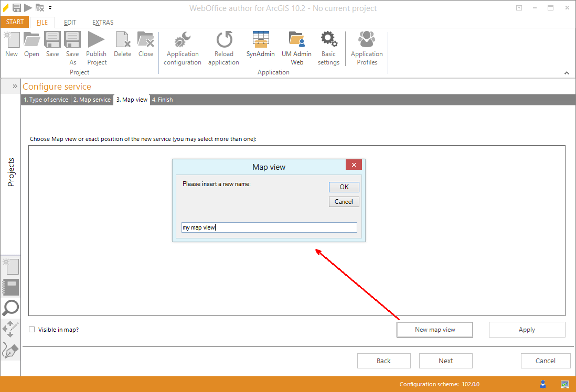Open the '2. Map service' wizard step
Screen dimensions: 576x392
(x=92, y=100)
